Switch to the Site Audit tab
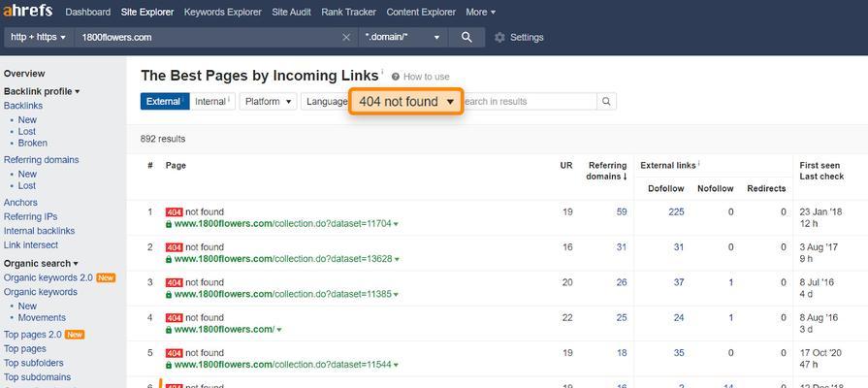This screenshot has height=388, width=868. click(291, 12)
